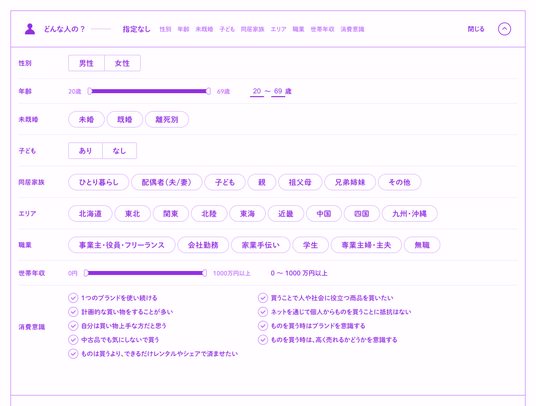Select the 関東 area chip
536x406 pixels.
point(171,214)
